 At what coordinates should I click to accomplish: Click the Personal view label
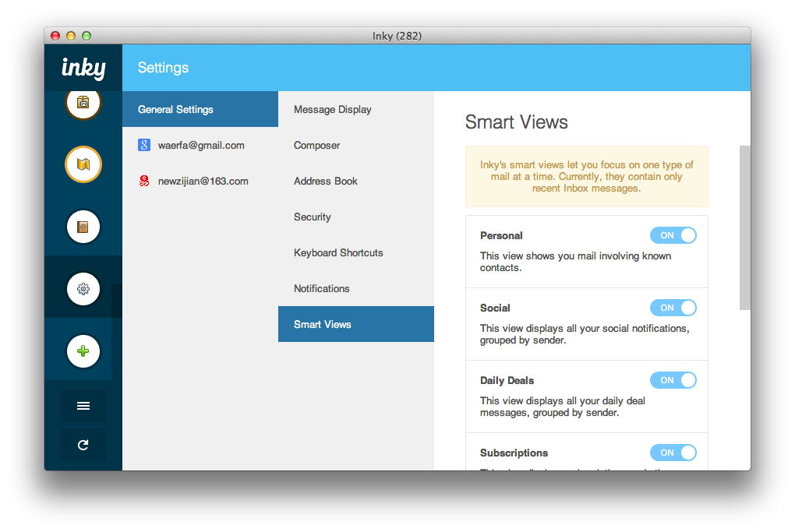501,235
